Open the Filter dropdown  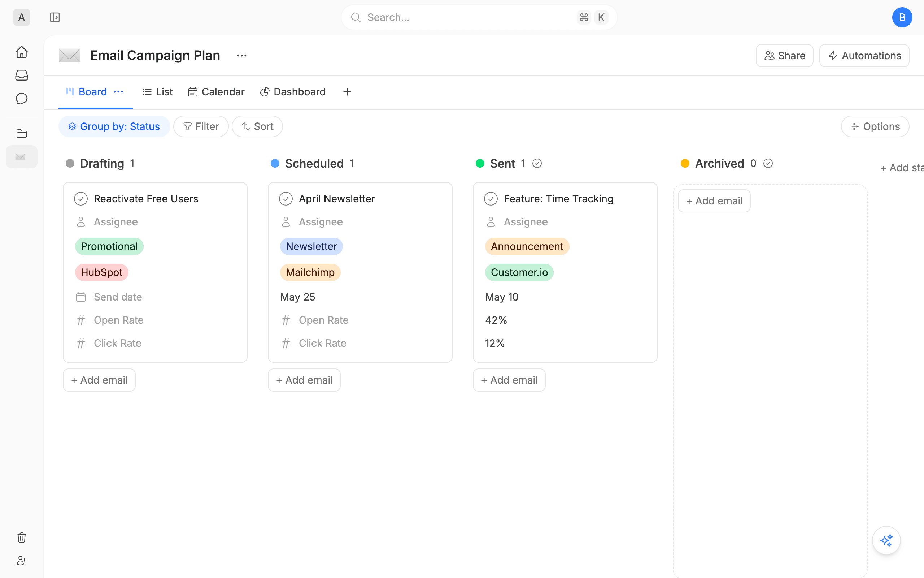pyautogui.click(x=201, y=126)
